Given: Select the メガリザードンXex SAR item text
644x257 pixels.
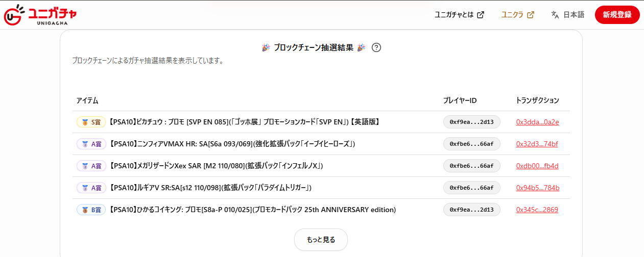Looking at the screenshot, I should pos(216,166).
